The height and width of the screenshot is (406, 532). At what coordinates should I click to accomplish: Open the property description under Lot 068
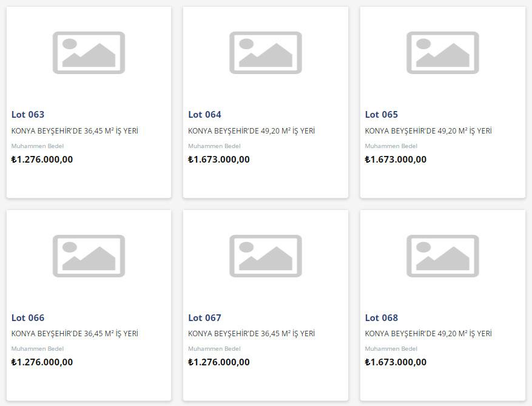[428, 334]
